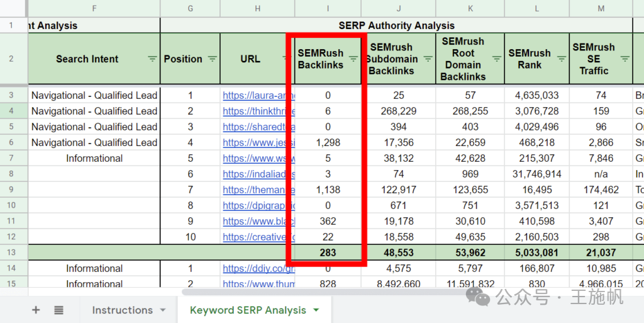The image size is (644, 323).
Task: Select column M header
Action: tap(601, 8)
